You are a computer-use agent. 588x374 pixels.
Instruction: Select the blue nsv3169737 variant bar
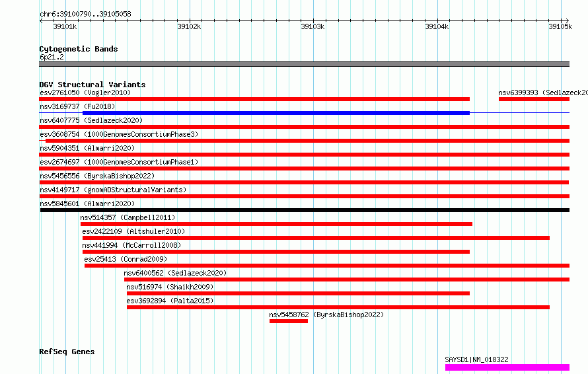[276, 113]
